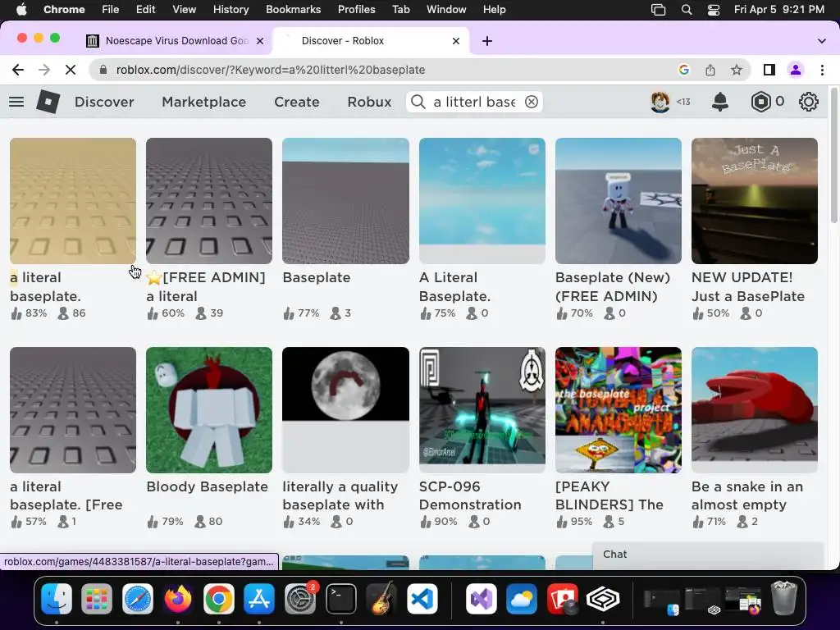The width and height of the screenshot is (840, 630).
Task: Click the Roblox search input field
Action: (474, 102)
